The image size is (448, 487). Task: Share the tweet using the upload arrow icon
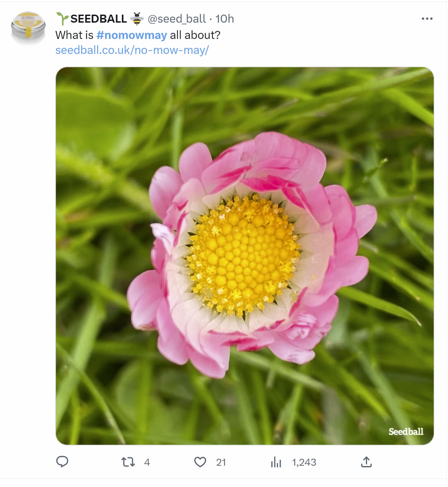tap(366, 462)
